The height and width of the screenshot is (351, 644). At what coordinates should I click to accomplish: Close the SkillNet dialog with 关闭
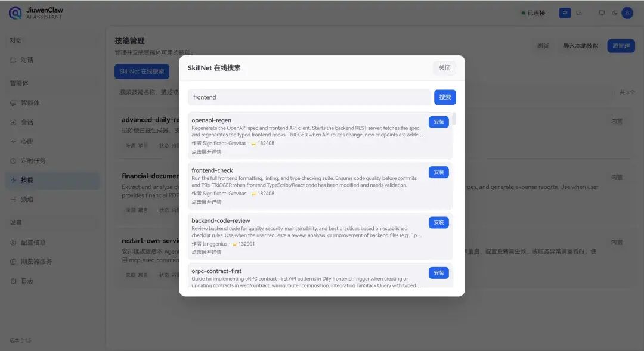(x=444, y=68)
